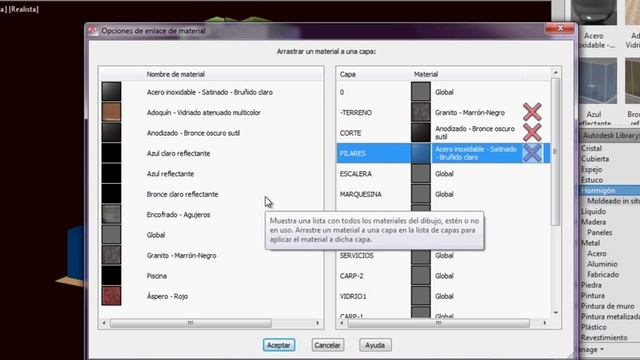Click Nombre de material column header
640x360 pixels.
tap(176, 74)
